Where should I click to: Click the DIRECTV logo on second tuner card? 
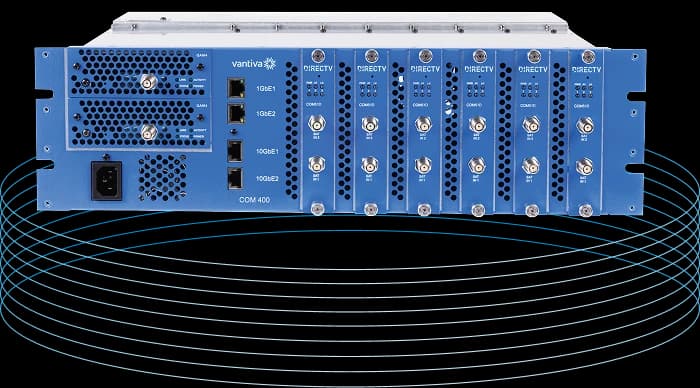pyautogui.click(x=371, y=69)
